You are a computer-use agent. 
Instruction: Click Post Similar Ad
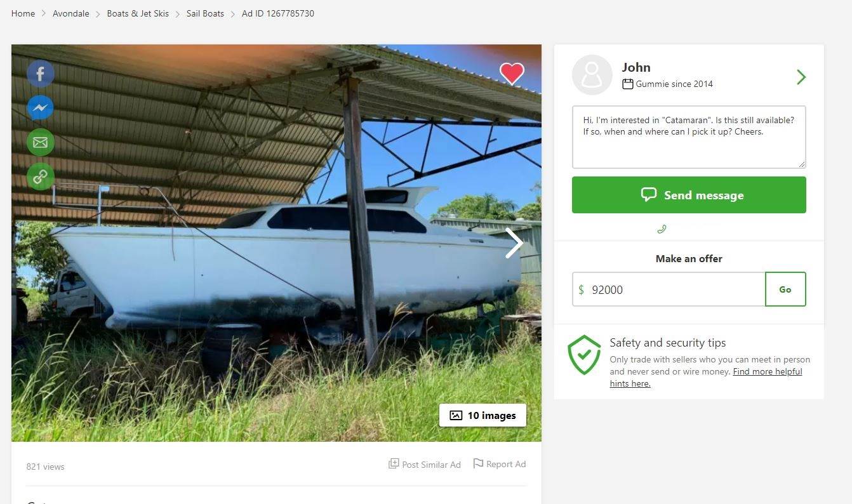[x=425, y=465]
